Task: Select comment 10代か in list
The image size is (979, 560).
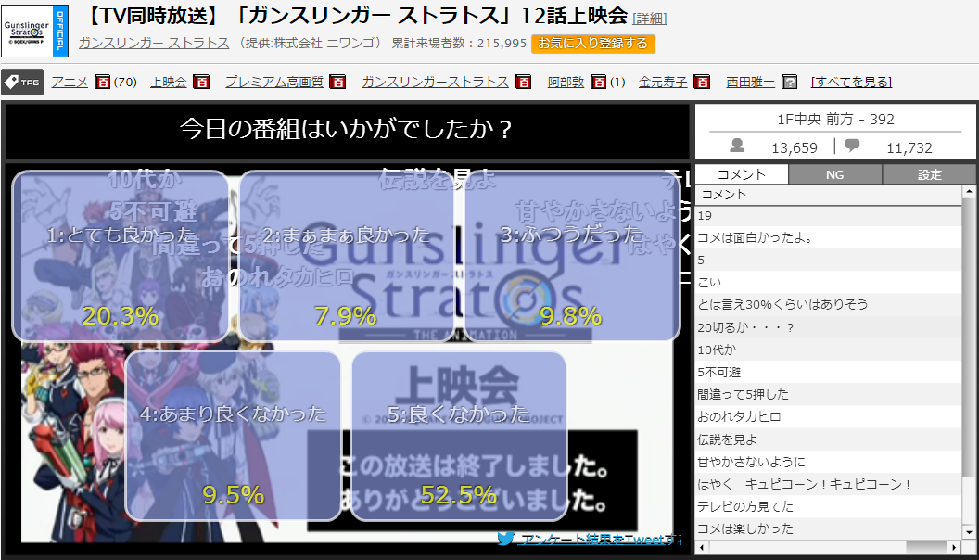Action: 828,350
